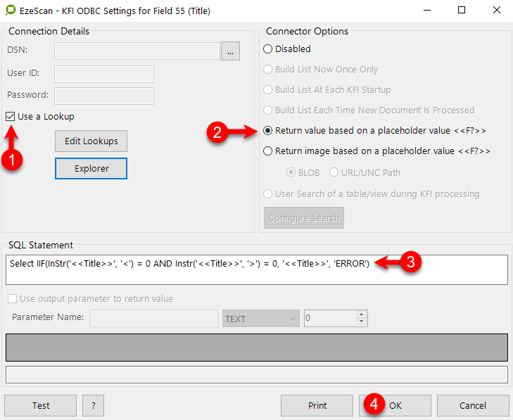Cancel the ODBC settings dialog

point(472,405)
